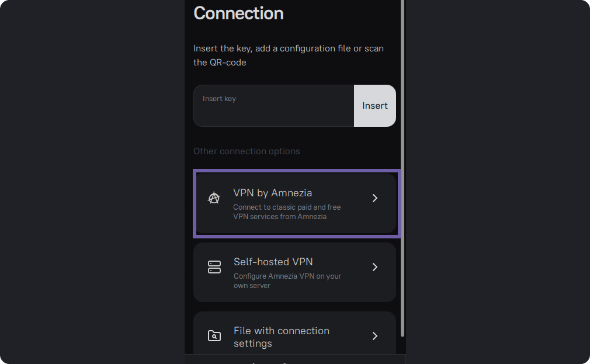Screen dimensions: 590x364
Task: Open VPN by Amnezia via its chevron arrow
Action: (375, 198)
